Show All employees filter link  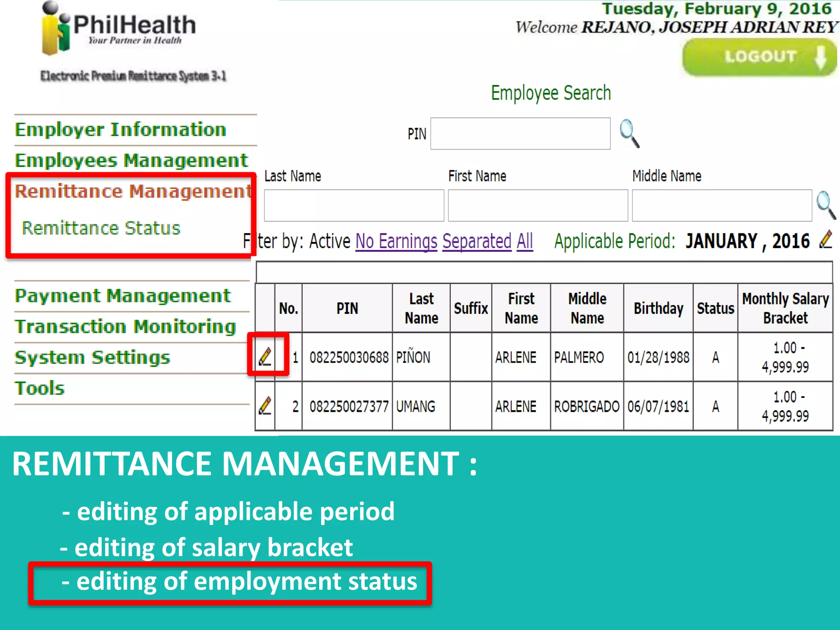click(x=525, y=241)
